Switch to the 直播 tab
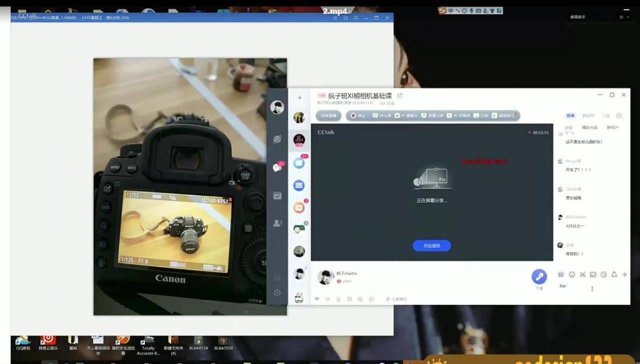 [570, 115]
